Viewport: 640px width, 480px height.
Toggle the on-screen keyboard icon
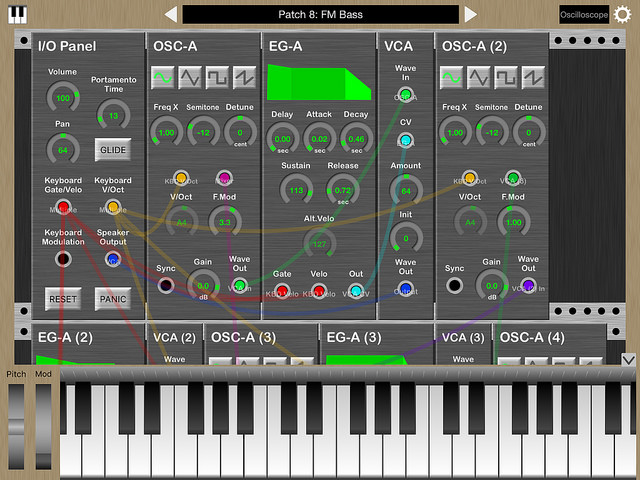[17, 14]
